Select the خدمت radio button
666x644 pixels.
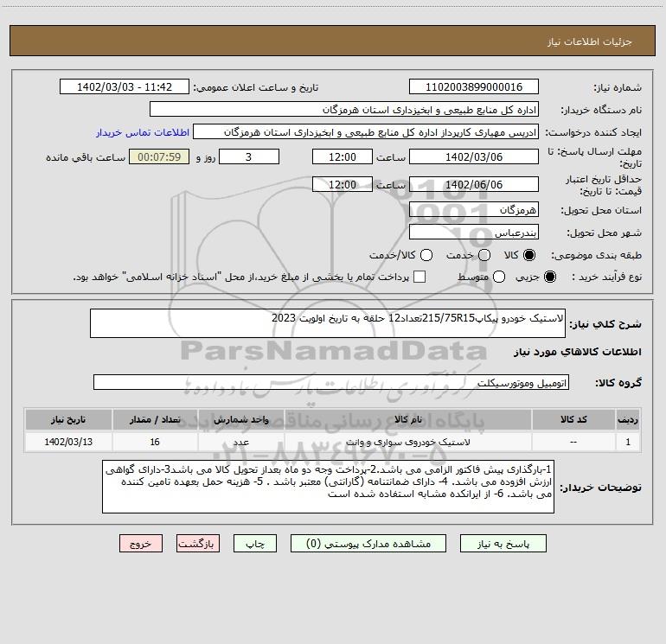(x=484, y=255)
